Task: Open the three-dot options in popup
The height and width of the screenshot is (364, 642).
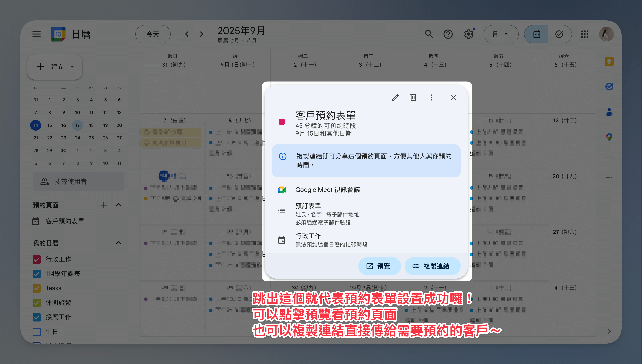Action: [431, 97]
